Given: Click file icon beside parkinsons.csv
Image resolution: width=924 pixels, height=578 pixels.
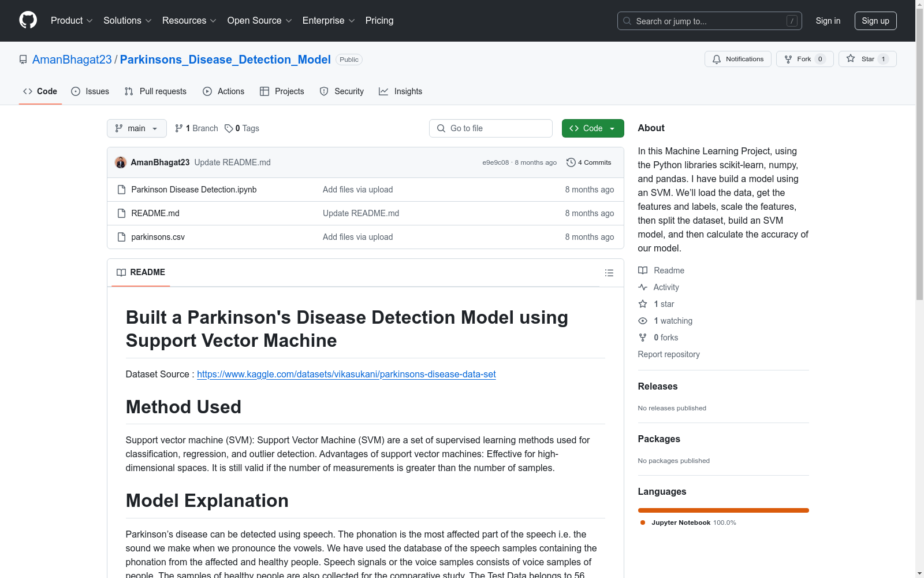Looking at the screenshot, I should (121, 237).
